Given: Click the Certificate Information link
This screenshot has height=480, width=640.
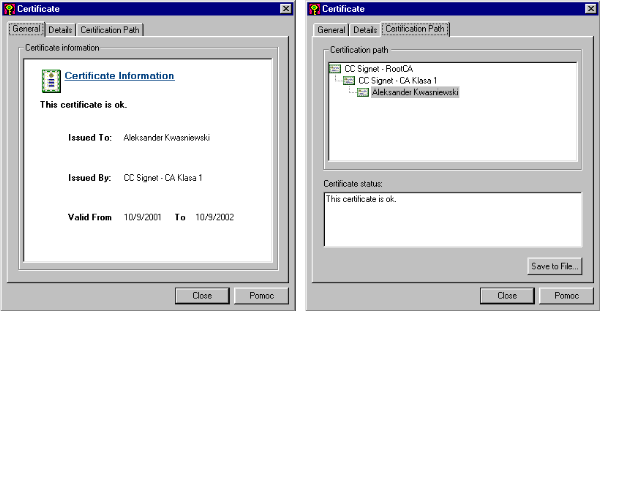Looking at the screenshot, I should coord(120,76).
